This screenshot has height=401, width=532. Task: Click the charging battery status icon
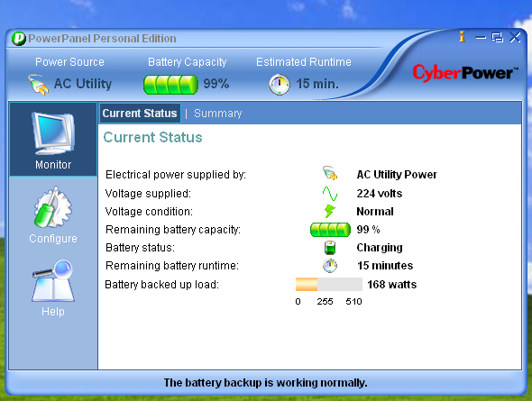click(330, 248)
